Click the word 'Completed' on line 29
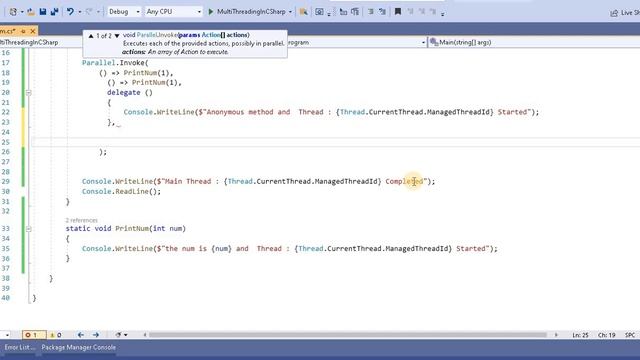640x360 pixels. pos(404,181)
